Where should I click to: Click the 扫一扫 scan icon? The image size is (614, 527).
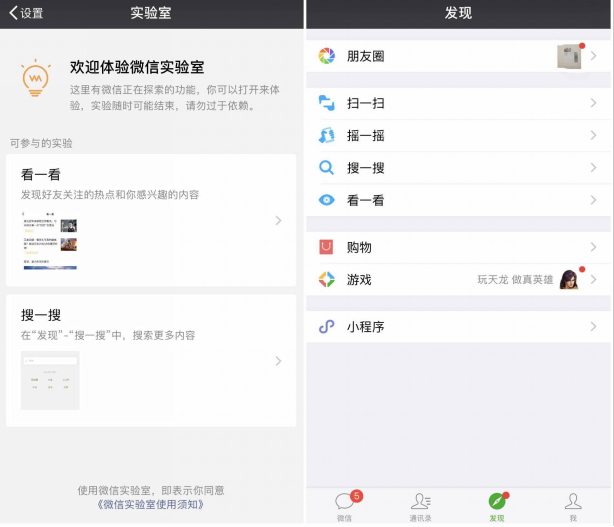pyautogui.click(x=327, y=103)
